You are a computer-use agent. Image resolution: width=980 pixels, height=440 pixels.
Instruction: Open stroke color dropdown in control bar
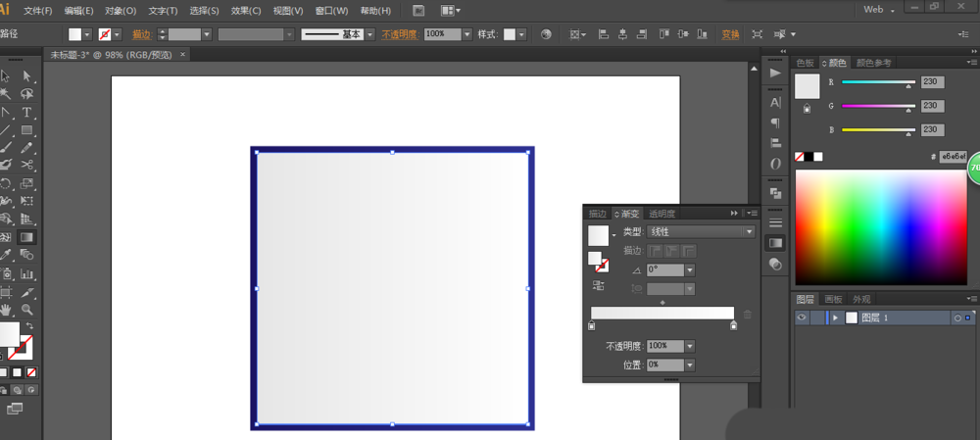pos(118,34)
